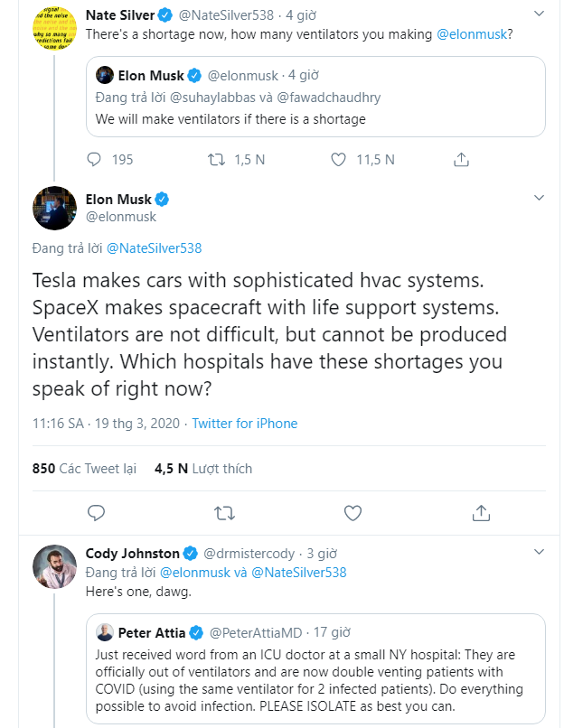Click the share arrow on Elon Musk's reply

coord(481,513)
